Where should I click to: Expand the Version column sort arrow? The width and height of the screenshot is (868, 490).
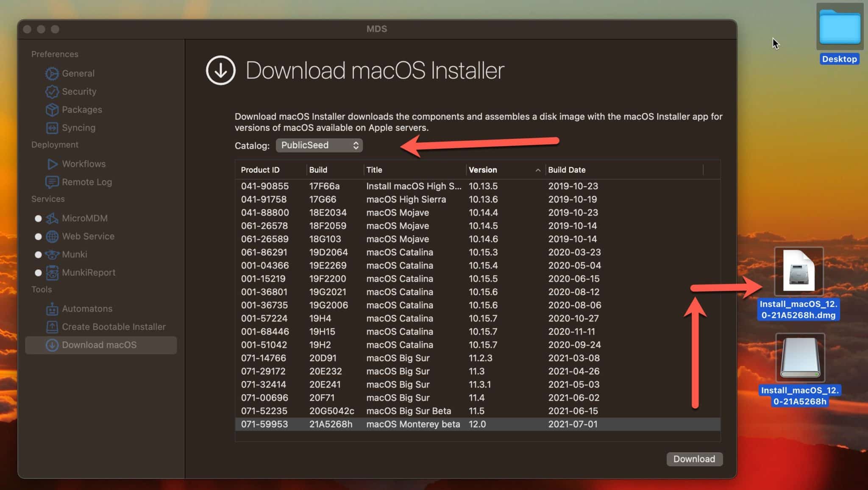point(536,170)
